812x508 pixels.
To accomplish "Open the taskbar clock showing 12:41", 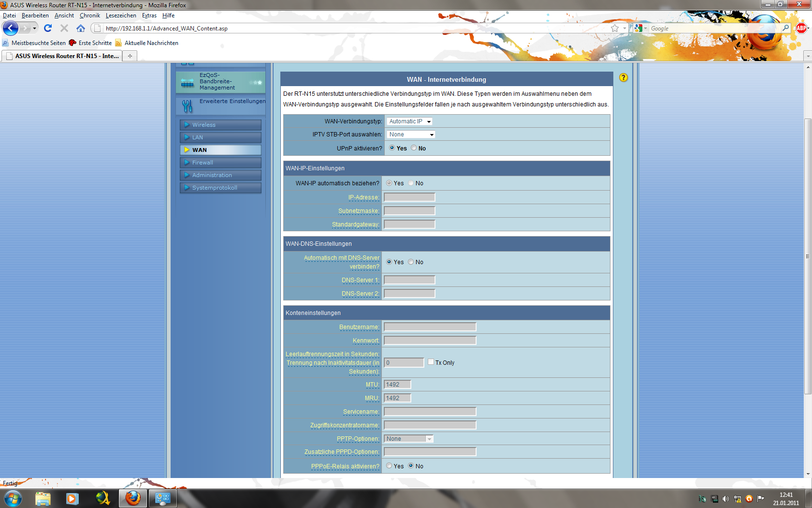I will coord(786,499).
